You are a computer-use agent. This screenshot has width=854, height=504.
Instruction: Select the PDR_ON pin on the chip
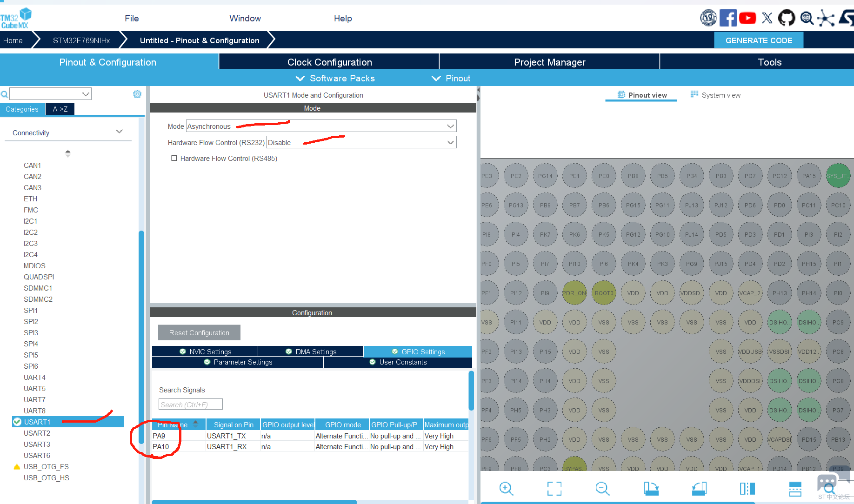click(x=574, y=293)
